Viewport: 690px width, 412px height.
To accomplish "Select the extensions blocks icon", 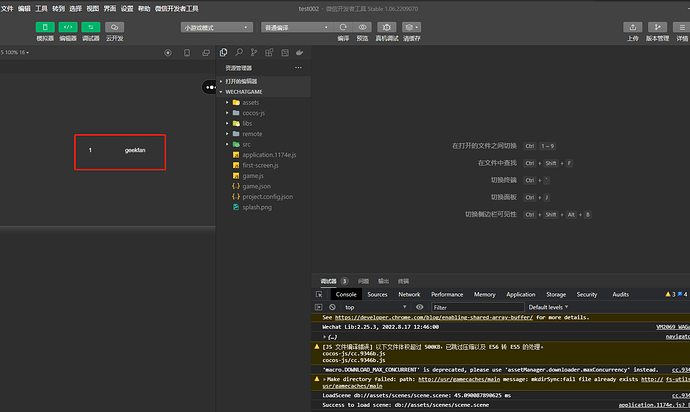I will pos(269,52).
